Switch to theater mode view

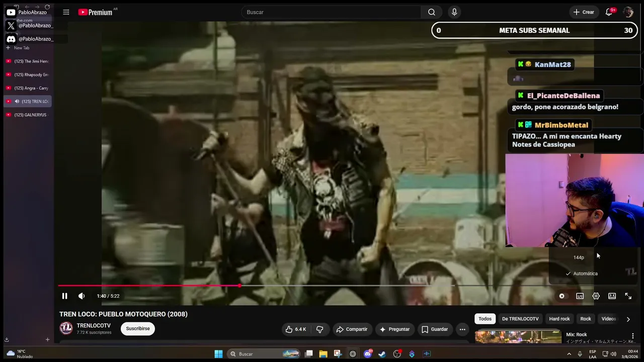tap(612, 296)
